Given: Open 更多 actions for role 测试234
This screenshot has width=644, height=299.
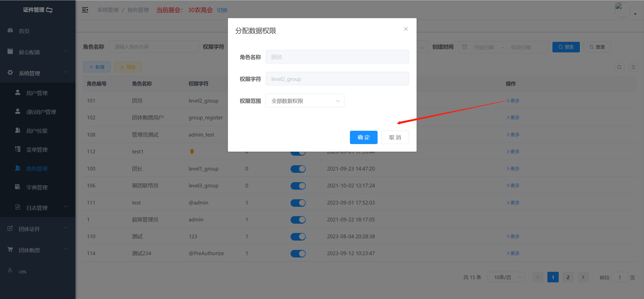Looking at the screenshot, I should point(513,253).
